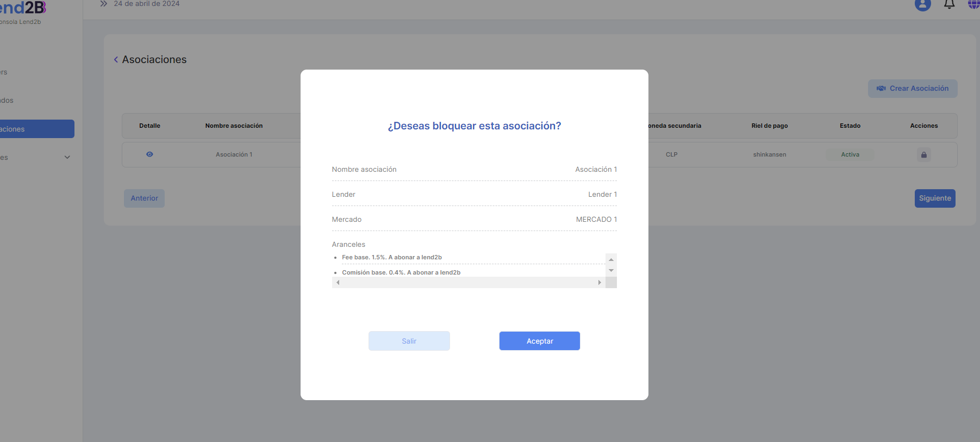This screenshot has height=442, width=980.
Task: Click the globe language icon
Action: click(973, 4)
